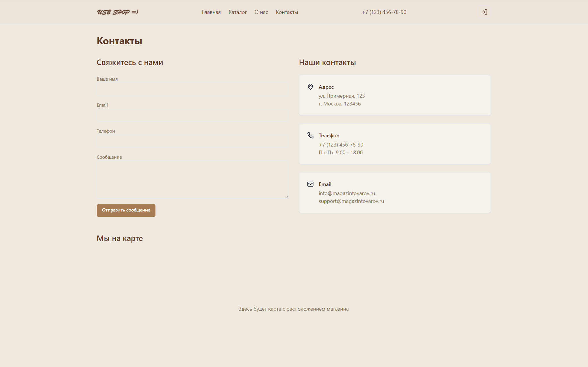Click inside the Сообщение textarea
Viewport: 588px width, 367px height.
pyautogui.click(x=192, y=179)
